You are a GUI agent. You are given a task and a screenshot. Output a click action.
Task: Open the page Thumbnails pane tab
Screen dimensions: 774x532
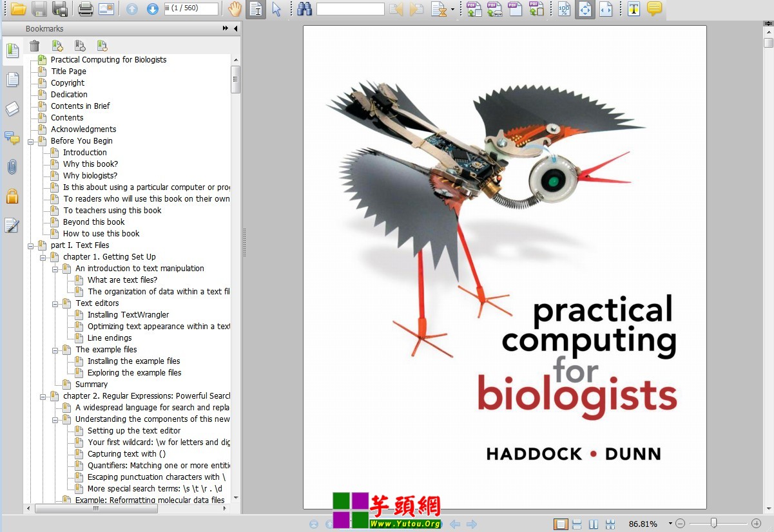12,80
